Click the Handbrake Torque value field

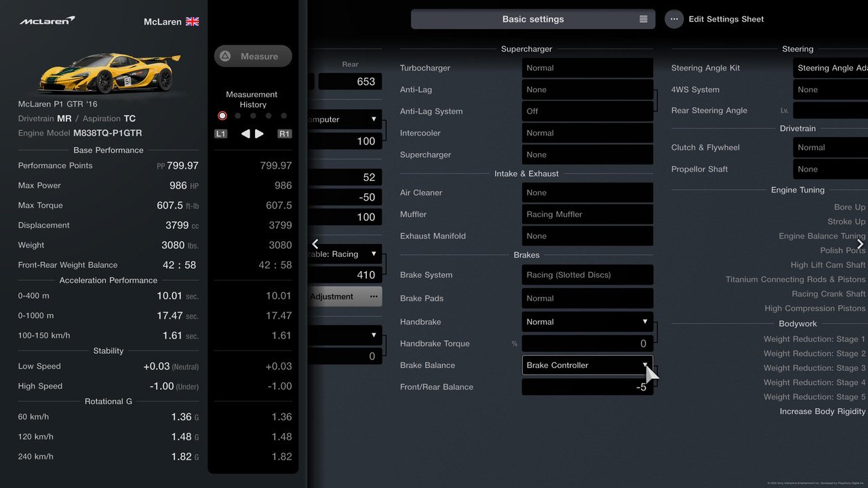point(587,344)
